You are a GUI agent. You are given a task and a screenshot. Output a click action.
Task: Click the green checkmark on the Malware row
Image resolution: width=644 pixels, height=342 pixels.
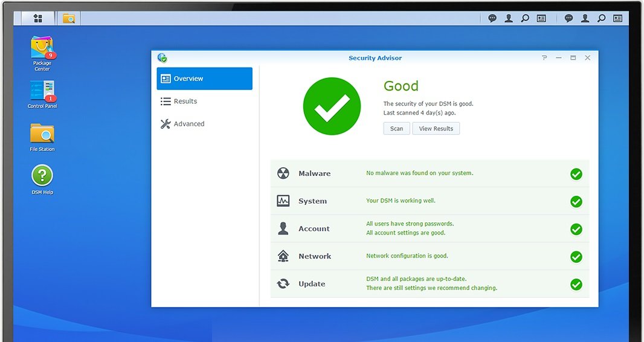click(576, 174)
